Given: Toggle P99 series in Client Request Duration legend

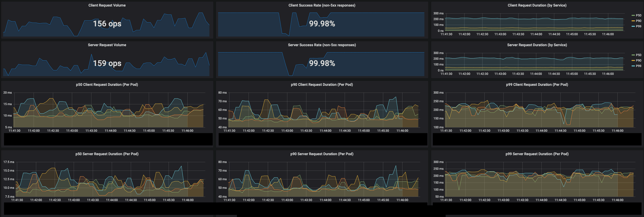Looking at the screenshot, I should pos(638,26).
